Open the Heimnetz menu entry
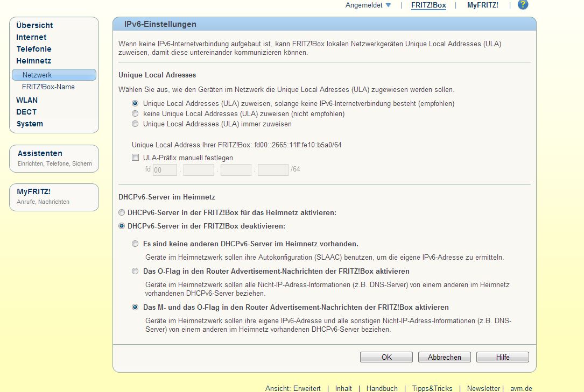Image resolution: width=584 pixels, height=392 pixels. (x=34, y=61)
